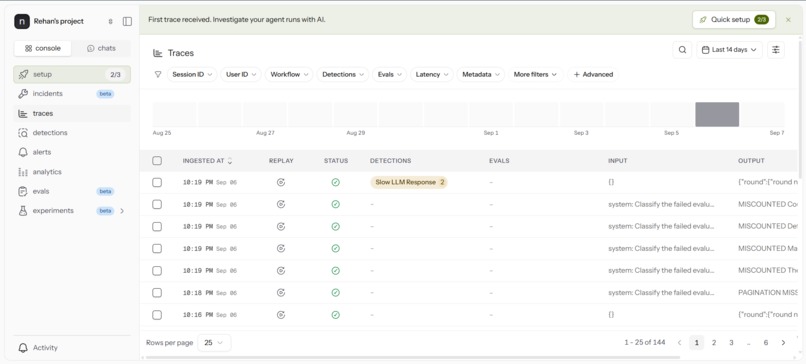Check the MISCOUNTED Co row checkbox

coord(157,205)
